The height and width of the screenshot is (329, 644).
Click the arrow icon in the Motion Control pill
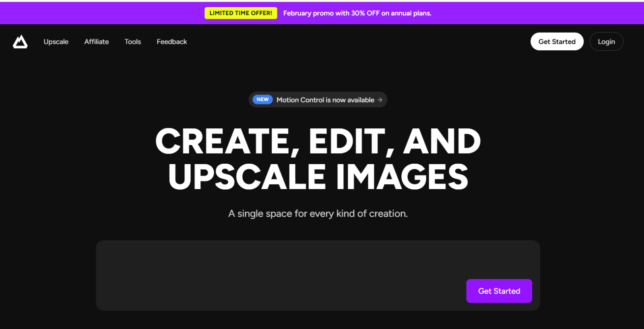point(380,100)
